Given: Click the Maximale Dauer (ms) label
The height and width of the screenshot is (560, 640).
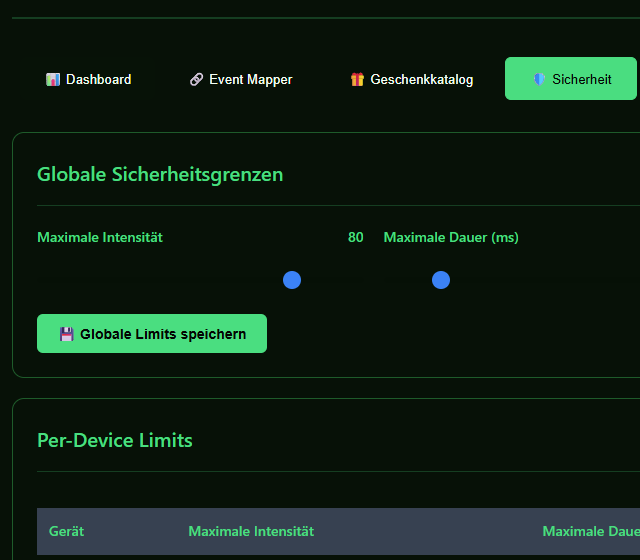Looking at the screenshot, I should coord(451,237).
